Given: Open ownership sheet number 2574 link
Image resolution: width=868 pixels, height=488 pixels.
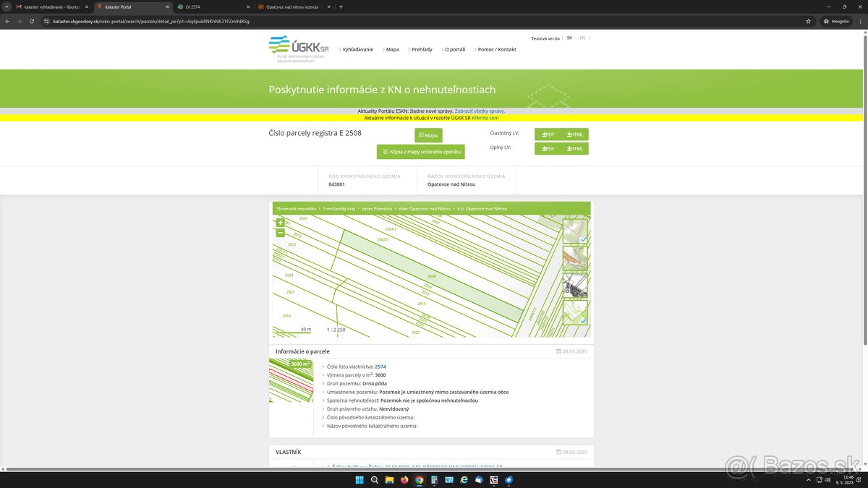Looking at the screenshot, I should (x=380, y=367).
